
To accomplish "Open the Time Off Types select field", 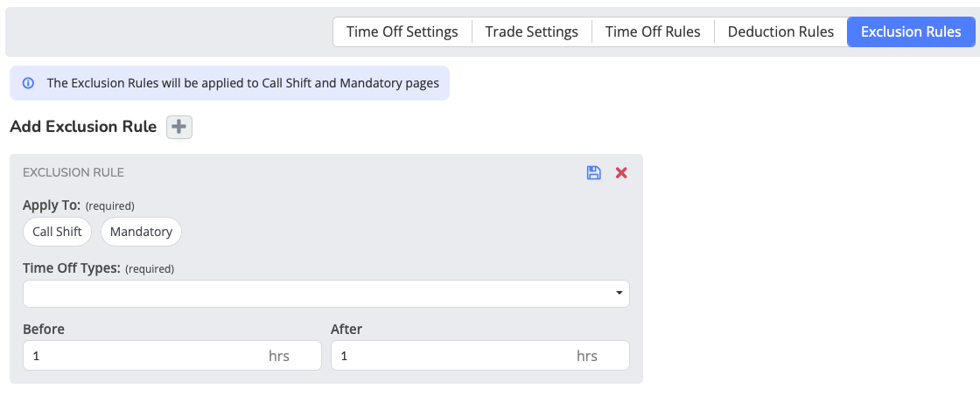I will [326, 294].
